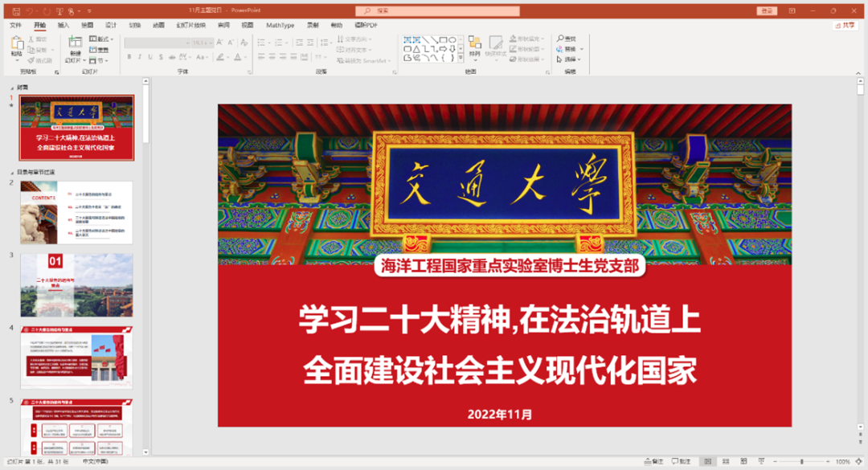Click the Sign in (登录) button

(x=767, y=11)
